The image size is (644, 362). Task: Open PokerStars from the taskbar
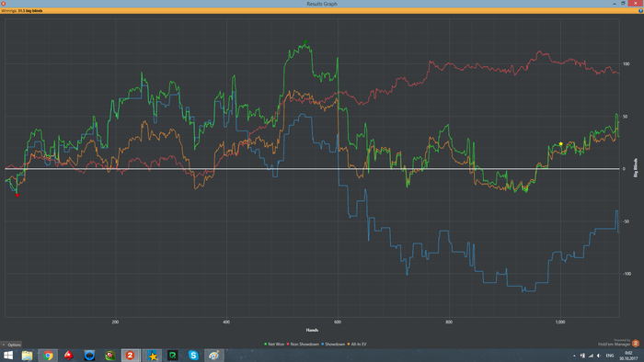69,356
